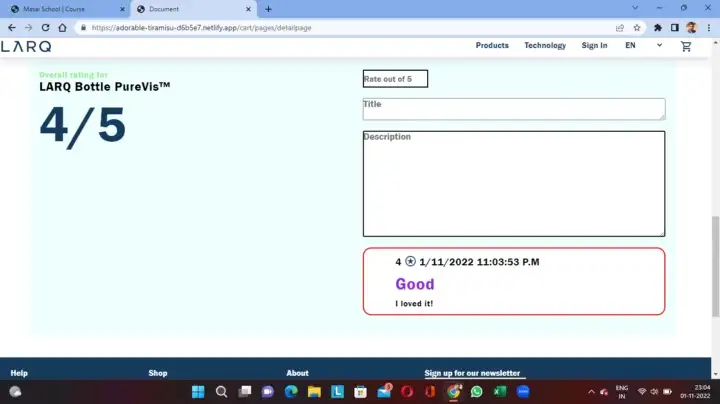Viewport: 720px width, 404px height.
Task: Open the ENG IN input language switcher
Action: (622, 392)
